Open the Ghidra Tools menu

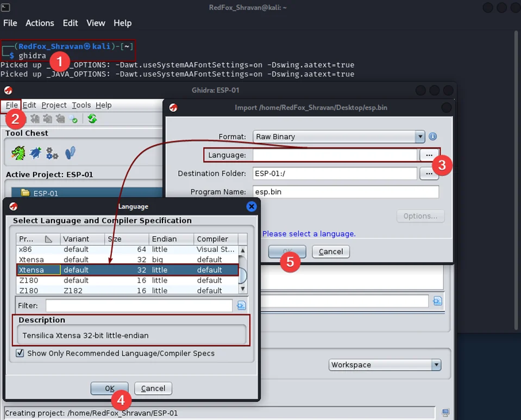click(x=81, y=105)
